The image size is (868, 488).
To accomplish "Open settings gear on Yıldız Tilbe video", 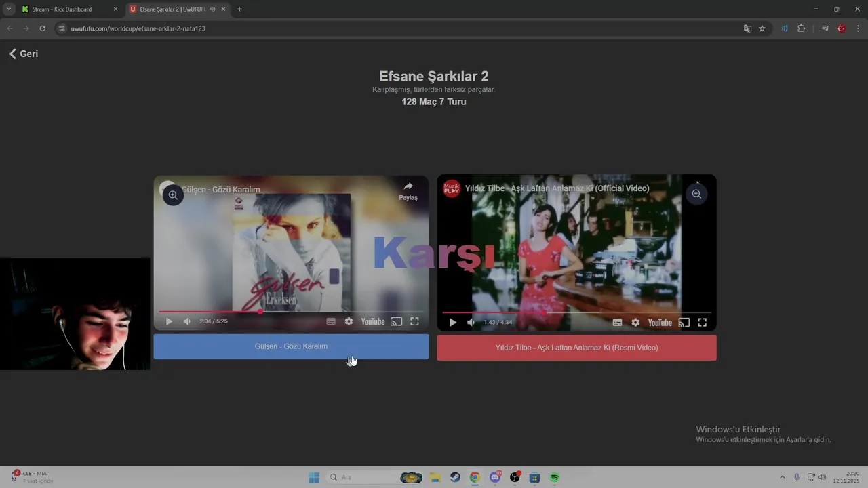I will pos(635,323).
